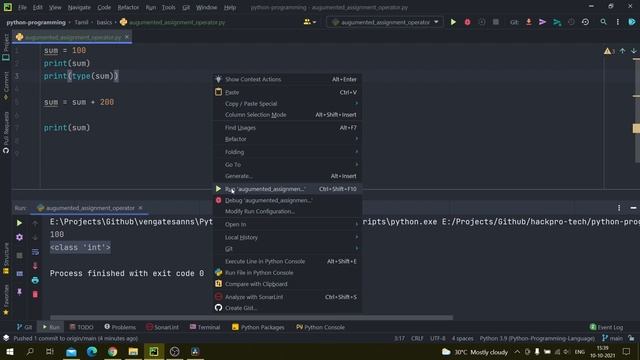Click the main Git branch widget

(613, 338)
